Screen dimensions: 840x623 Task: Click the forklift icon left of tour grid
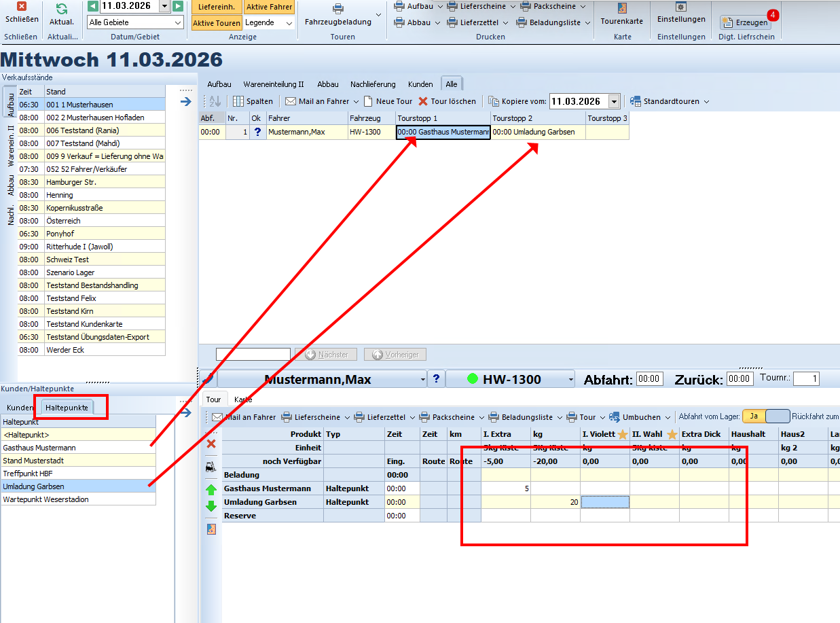pyautogui.click(x=211, y=467)
